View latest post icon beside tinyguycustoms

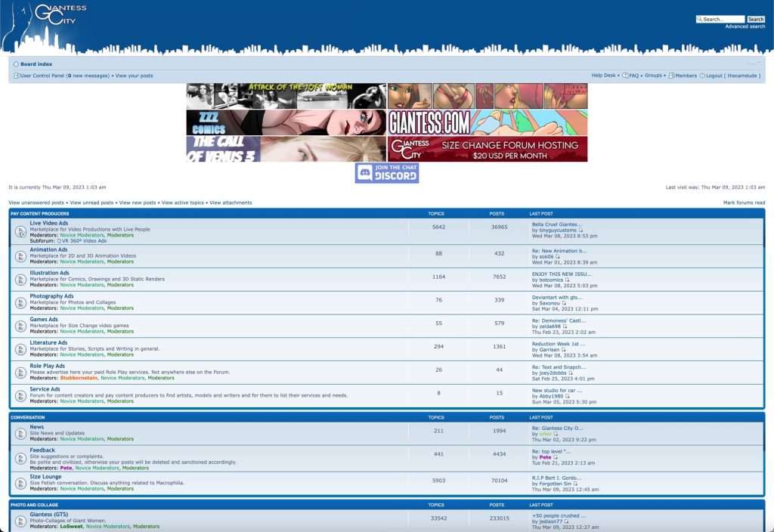(x=580, y=230)
